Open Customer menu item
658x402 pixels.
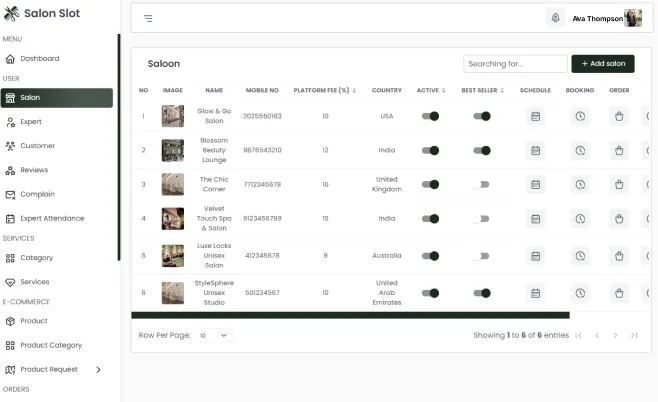(57, 146)
